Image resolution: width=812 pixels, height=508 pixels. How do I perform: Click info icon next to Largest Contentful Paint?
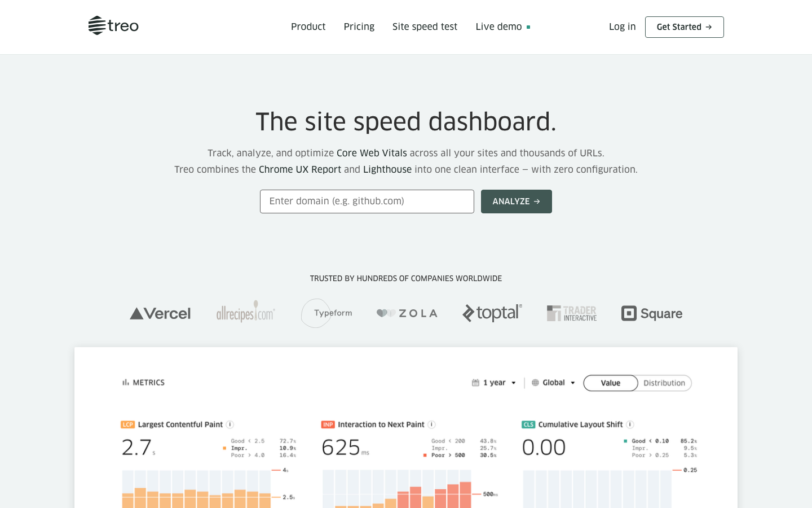(230, 424)
